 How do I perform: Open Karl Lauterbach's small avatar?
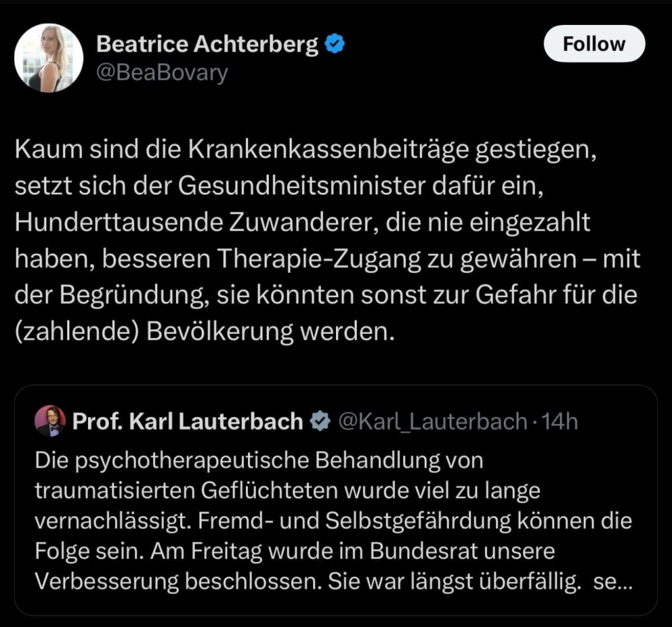click(50, 421)
